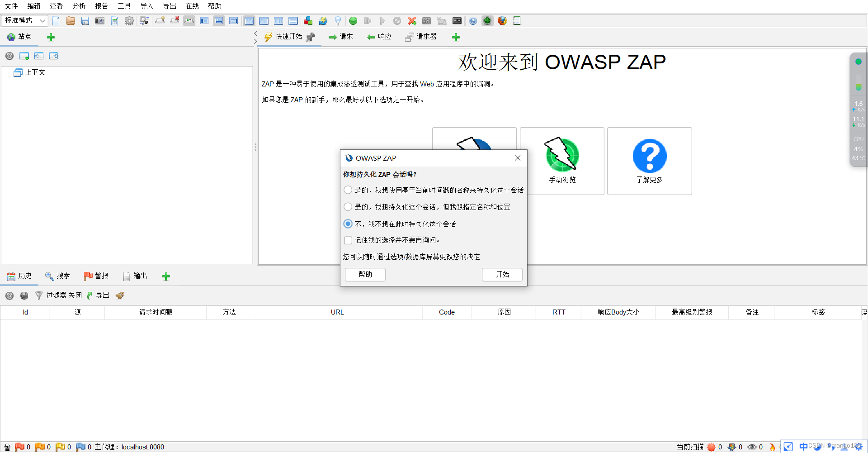Click the 手动浏览 lightning radar card

tap(562, 161)
